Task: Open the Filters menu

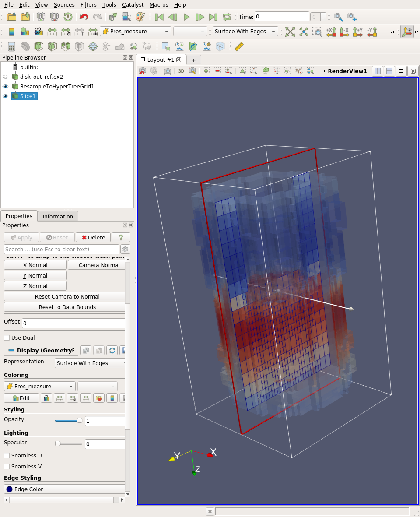Action: click(88, 4)
